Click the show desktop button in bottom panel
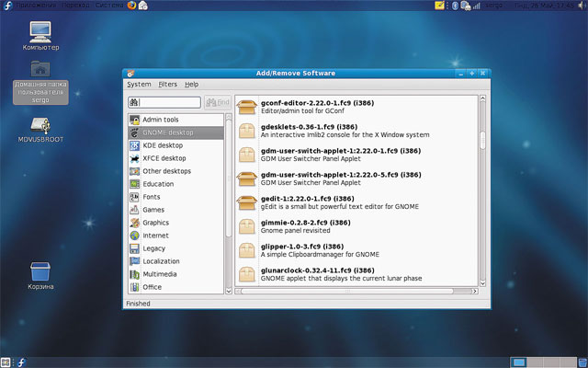This screenshot has height=368, width=588. [x=6, y=362]
